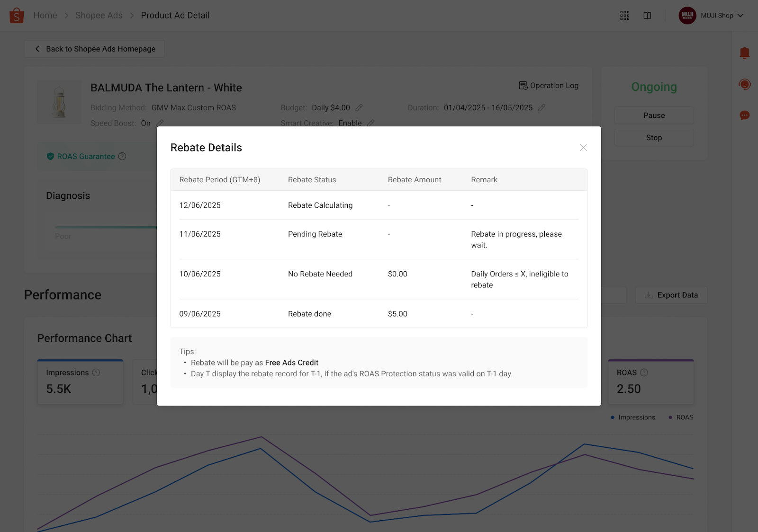Viewport: 758px width, 532px height.
Task: Click the 'Rebate Calculating' status cell
Action: 320,205
